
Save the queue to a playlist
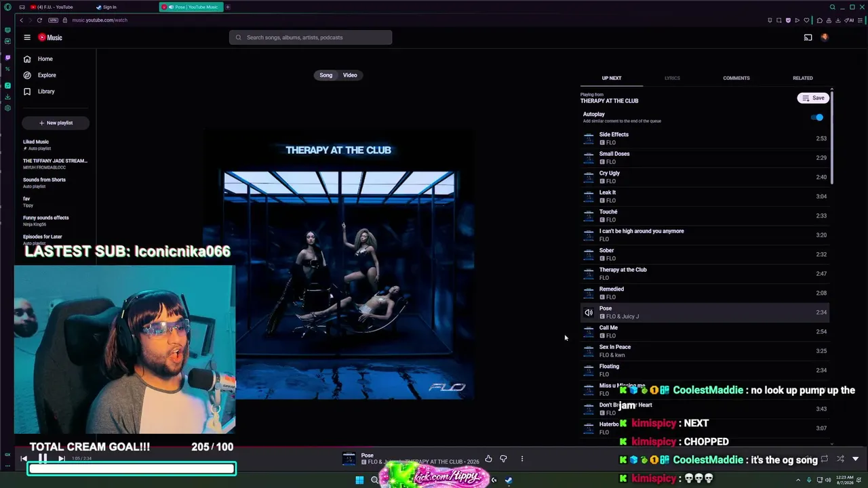tap(813, 98)
